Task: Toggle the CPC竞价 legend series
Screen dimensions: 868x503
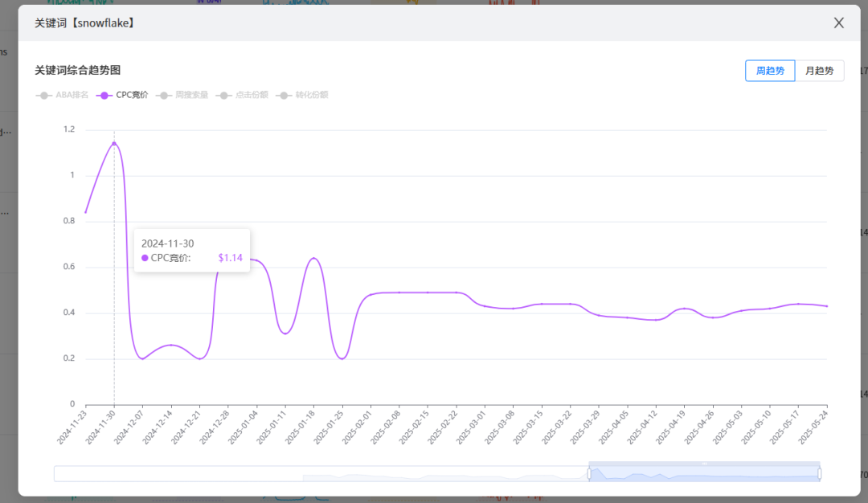Action: click(122, 95)
